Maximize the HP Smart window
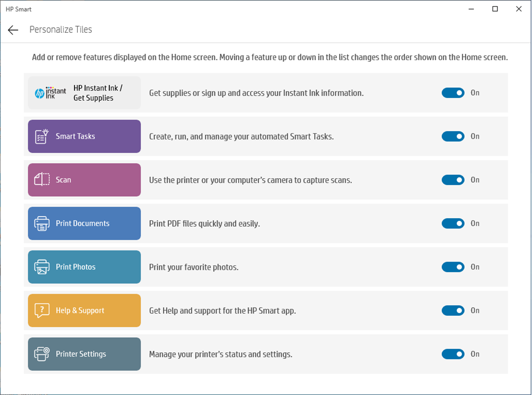The image size is (532, 395). tap(494, 9)
